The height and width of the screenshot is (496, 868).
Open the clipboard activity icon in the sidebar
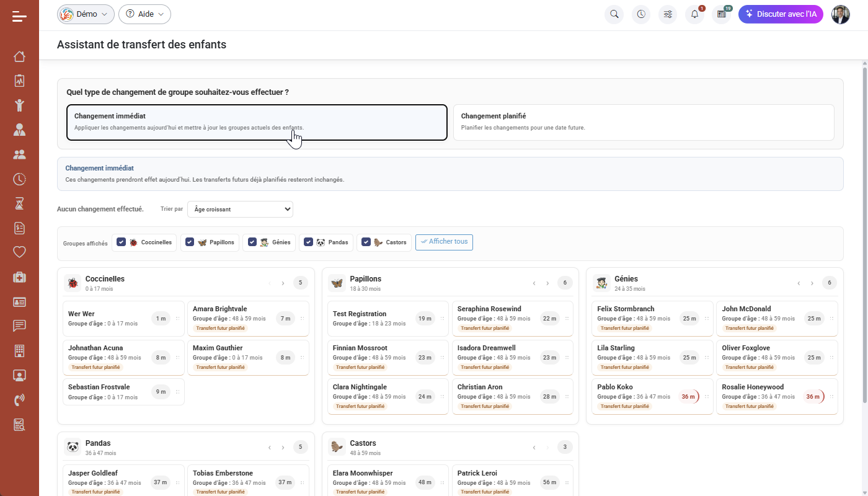coord(19,81)
